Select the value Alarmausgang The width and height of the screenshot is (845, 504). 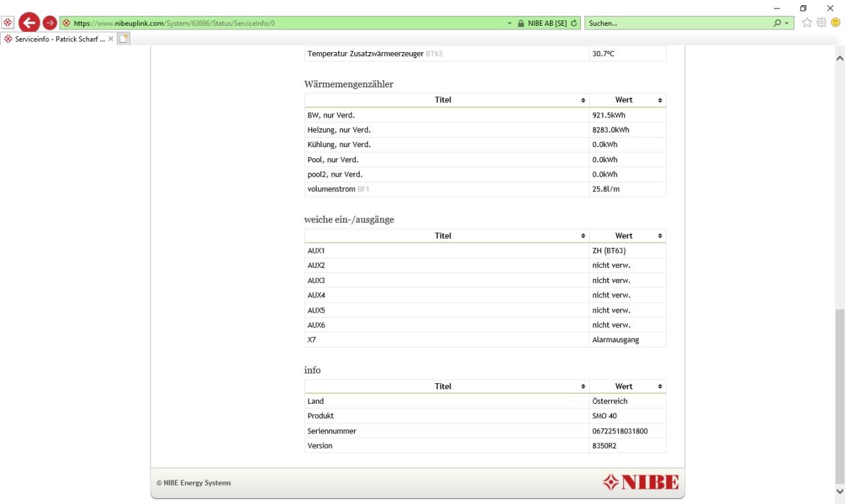pos(615,340)
